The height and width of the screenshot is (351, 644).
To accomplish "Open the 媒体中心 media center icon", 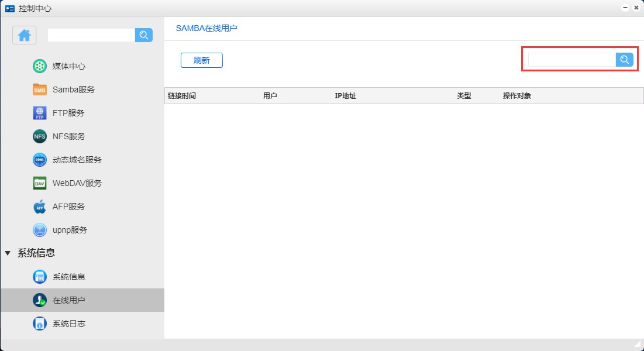I will point(39,66).
